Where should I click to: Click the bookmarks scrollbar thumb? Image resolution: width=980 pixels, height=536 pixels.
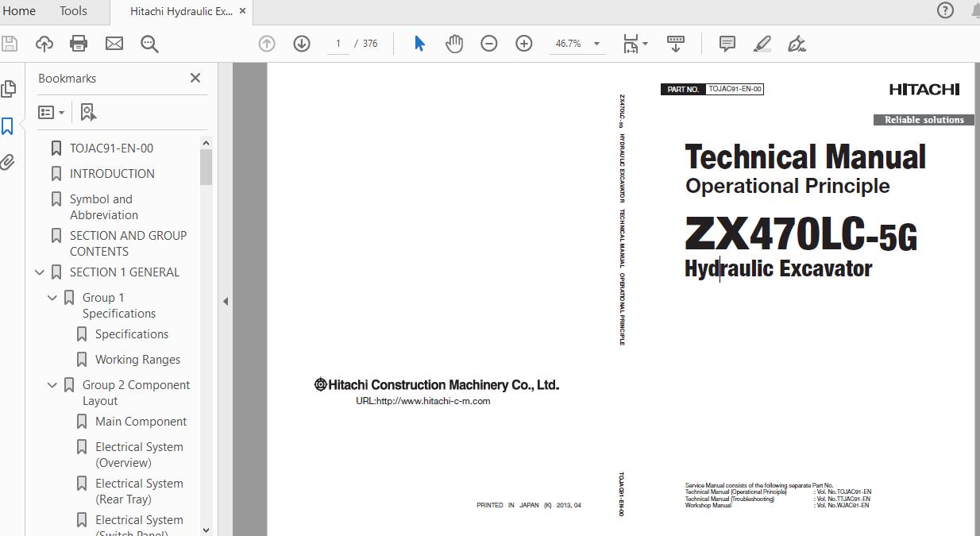pyautogui.click(x=206, y=167)
